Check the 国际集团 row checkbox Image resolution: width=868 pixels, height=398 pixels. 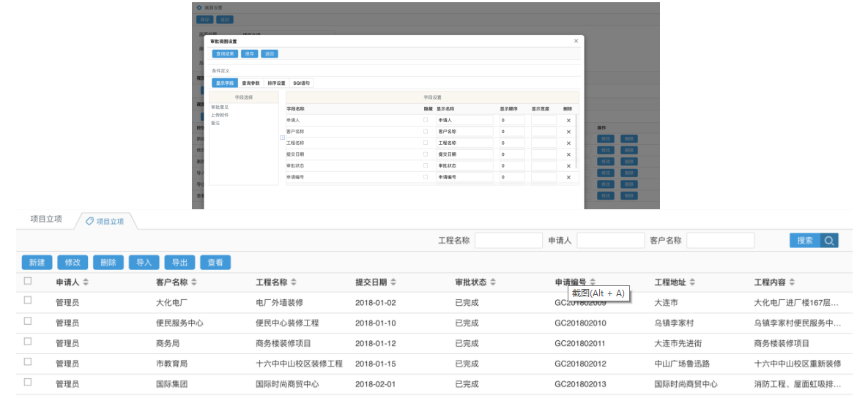[28, 383]
